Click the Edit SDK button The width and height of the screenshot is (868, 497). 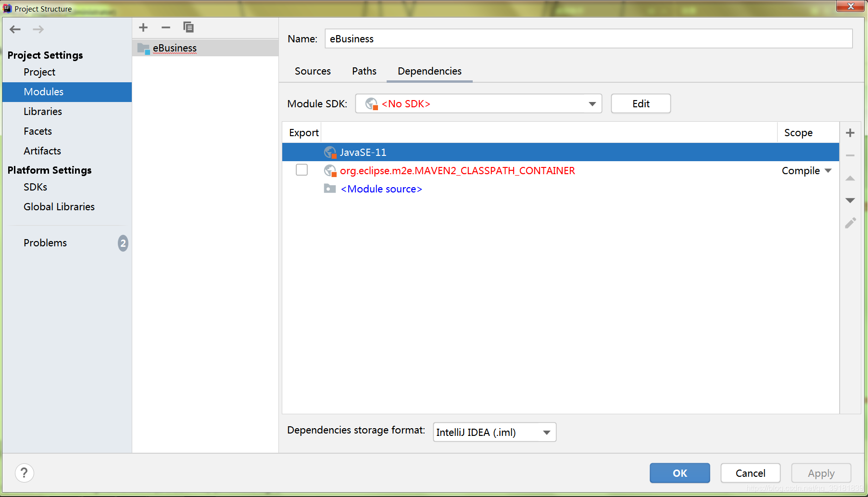pos(641,103)
